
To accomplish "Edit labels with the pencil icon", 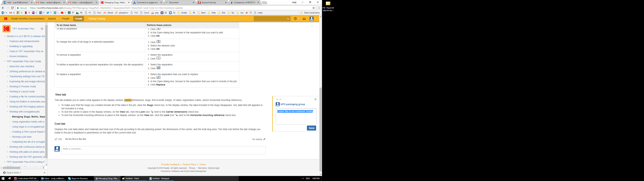I will pyautogui.click(x=264, y=139).
